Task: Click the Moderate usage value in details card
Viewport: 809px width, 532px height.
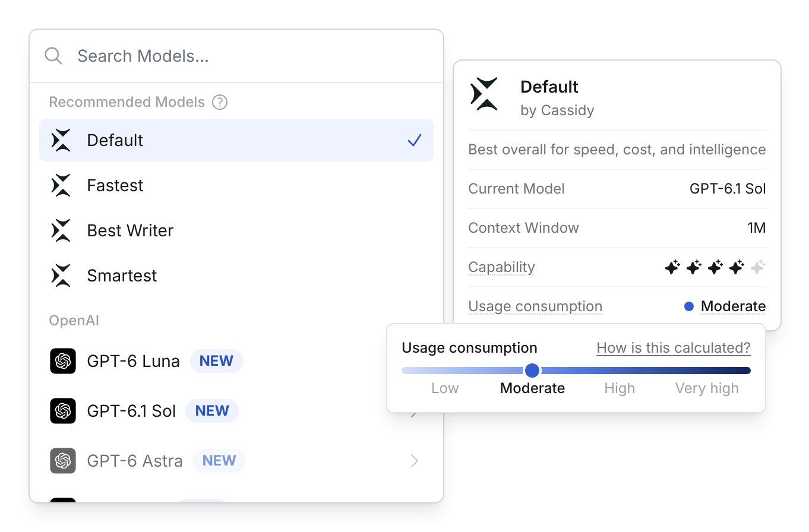Action: pyautogui.click(x=733, y=306)
